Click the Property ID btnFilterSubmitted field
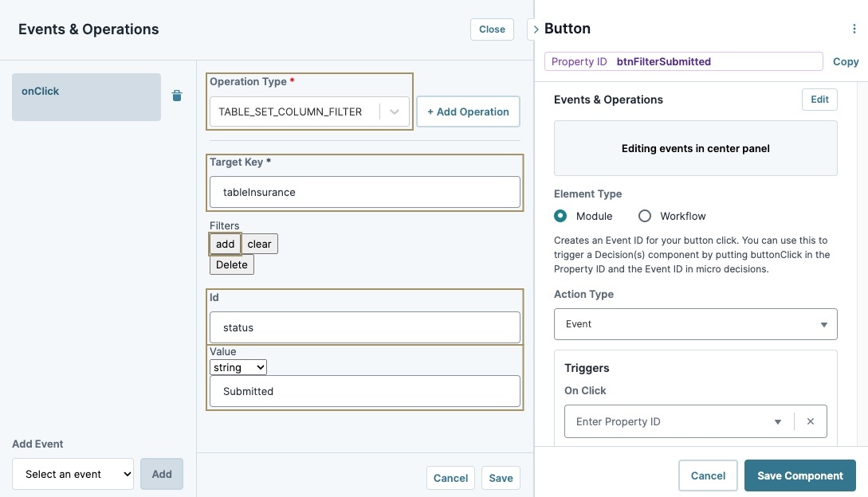This screenshot has height=497, width=868. pyautogui.click(x=684, y=61)
